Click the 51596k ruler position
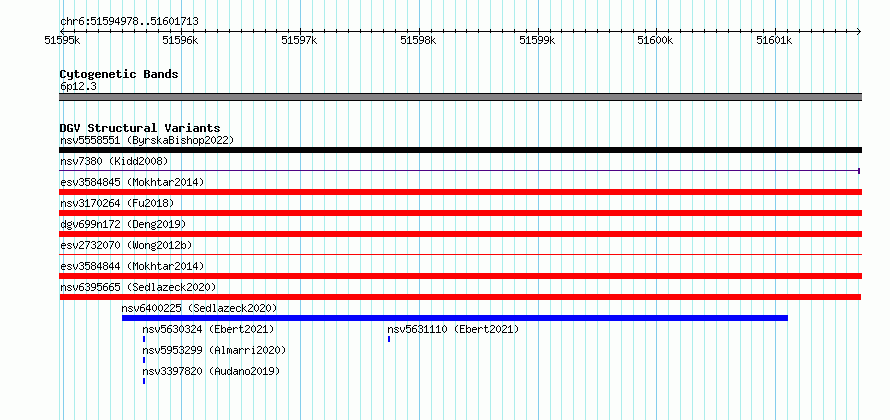 [180, 40]
